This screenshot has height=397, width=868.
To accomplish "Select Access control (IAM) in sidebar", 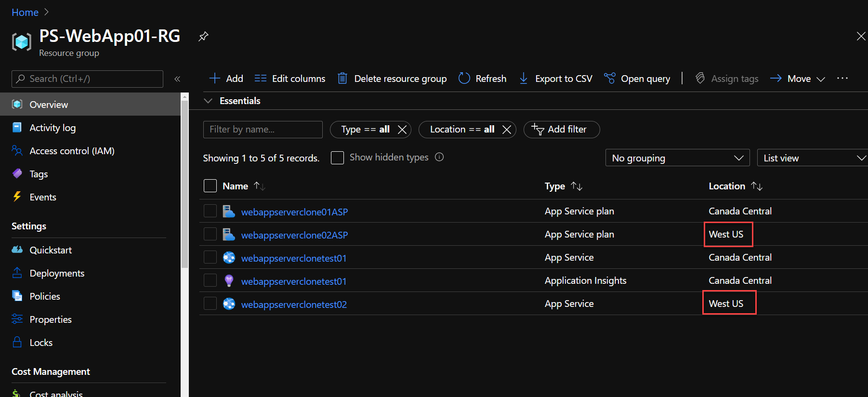I will (x=72, y=151).
